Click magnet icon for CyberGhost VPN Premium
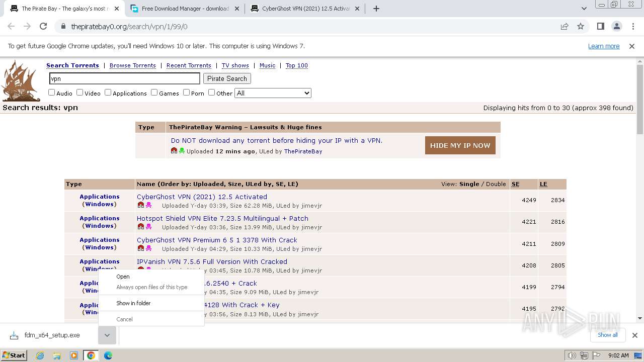 [140, 248]
